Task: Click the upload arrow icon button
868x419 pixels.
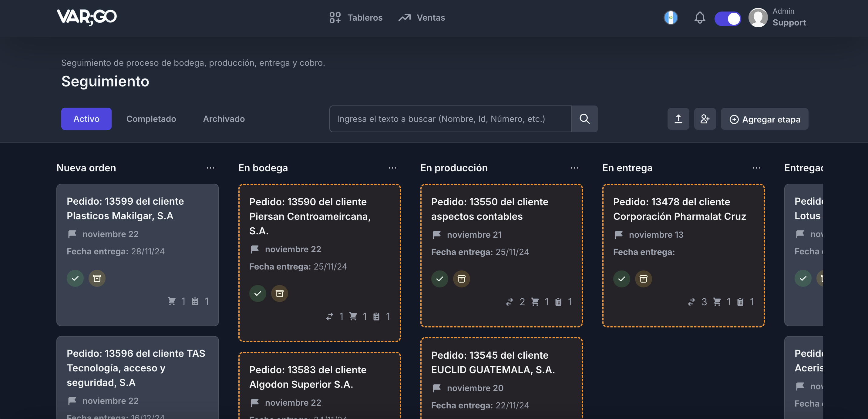Action: [678, 119]
